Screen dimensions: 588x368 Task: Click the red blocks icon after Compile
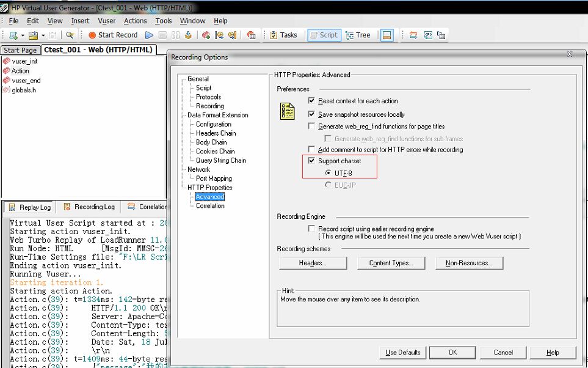[x=206, y=35]
